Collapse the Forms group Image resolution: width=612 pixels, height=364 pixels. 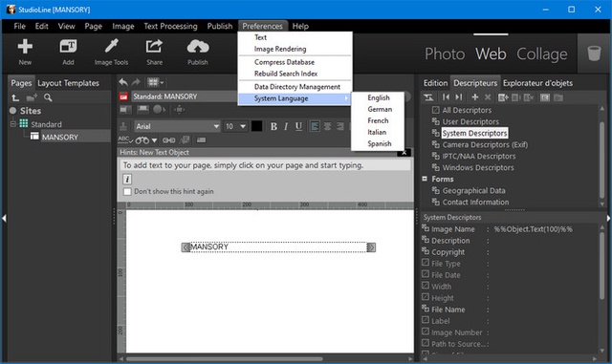[x=425, y=179]
